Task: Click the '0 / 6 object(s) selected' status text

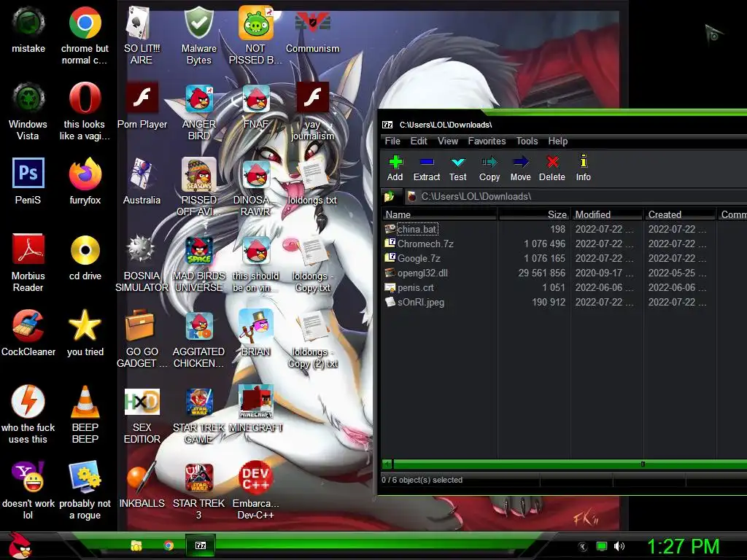Action: [422, 480]
